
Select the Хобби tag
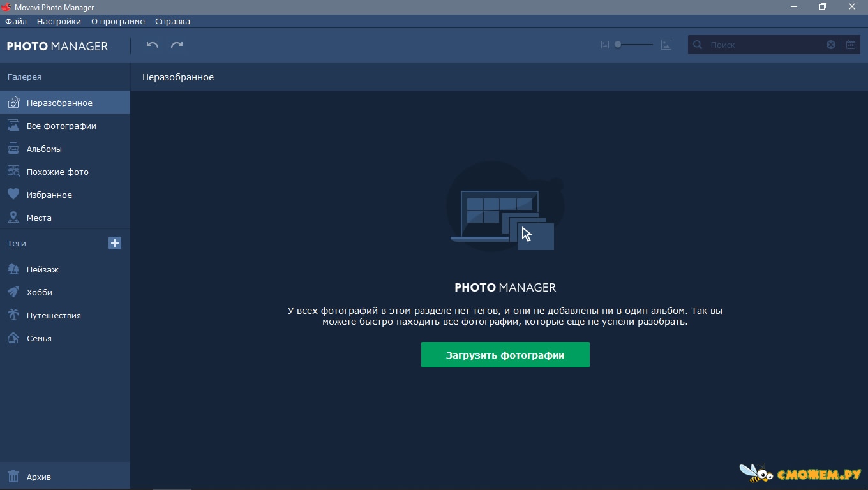pyautogui.click(x=65, y=292)
